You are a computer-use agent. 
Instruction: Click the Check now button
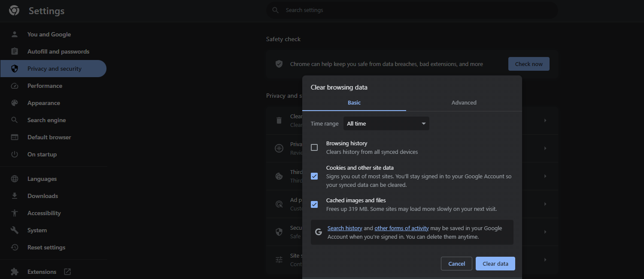529,64
